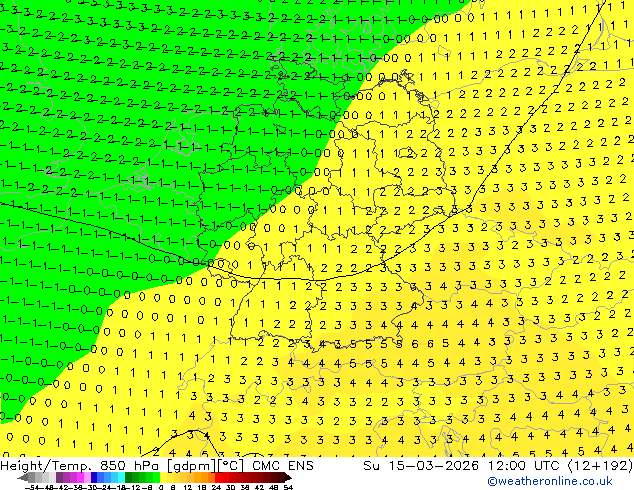Pick the purple segment on the color scale
Image resolution: width=634 pixels, height=490 pixels.
(x=59, y=477)
